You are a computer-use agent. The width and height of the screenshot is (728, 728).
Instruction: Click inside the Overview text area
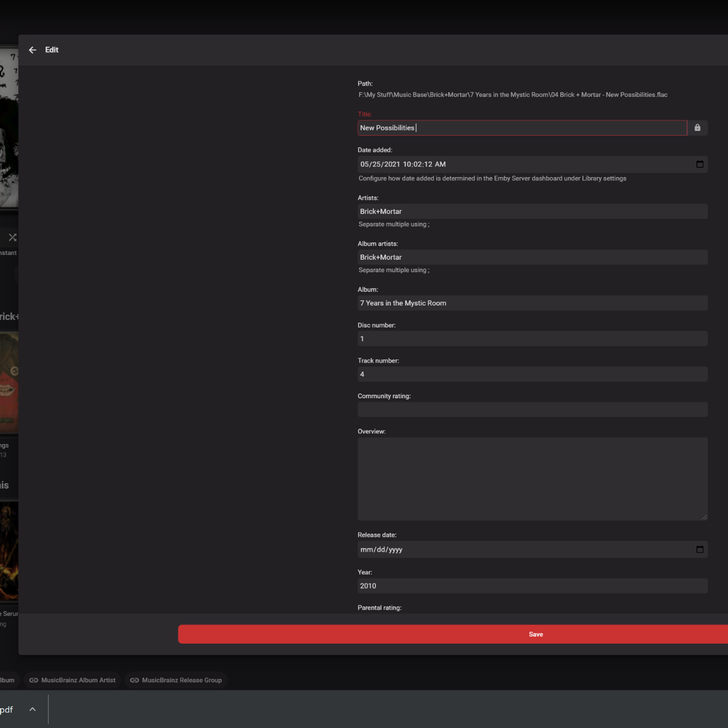[x=532, y=479]
